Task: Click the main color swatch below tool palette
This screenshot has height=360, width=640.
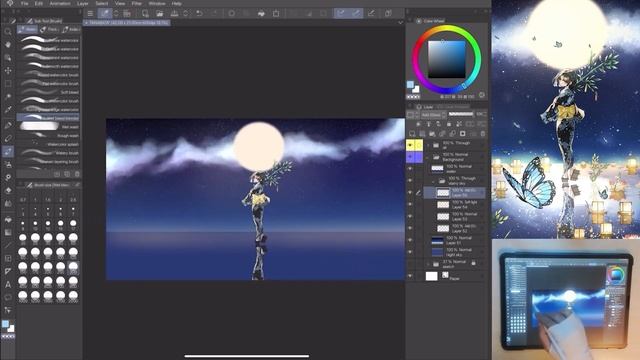Action: click(x=5, y=324)
